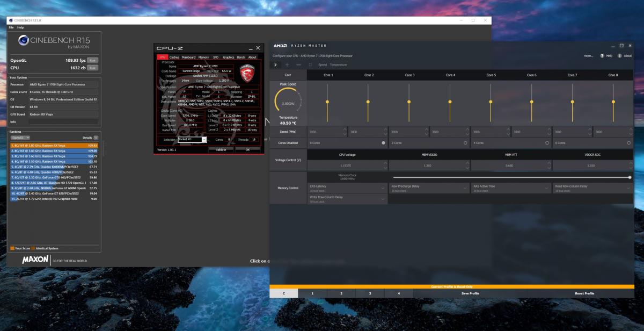This screenshot has height=331, width=644.
Task: Switch to the Memory tab in CPU-Z
Action: pyautogui.click(x=203, y=57)
